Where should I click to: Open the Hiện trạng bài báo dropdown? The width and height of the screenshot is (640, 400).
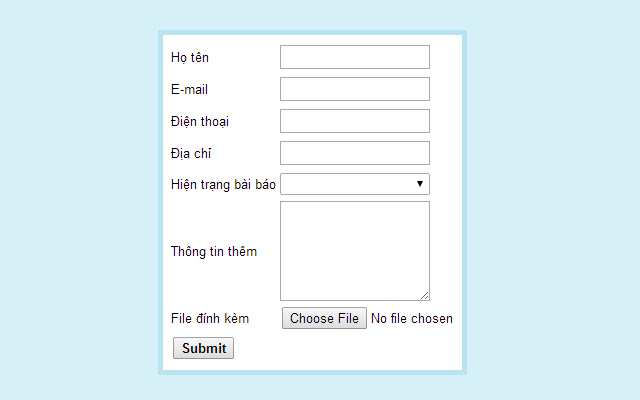pyautogui.click(x=354, y=184)
